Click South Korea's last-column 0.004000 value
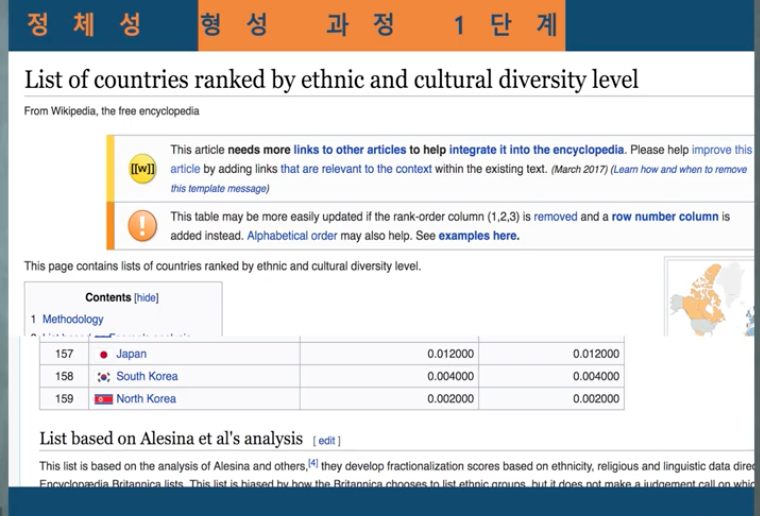 click(x=596, y=376)
